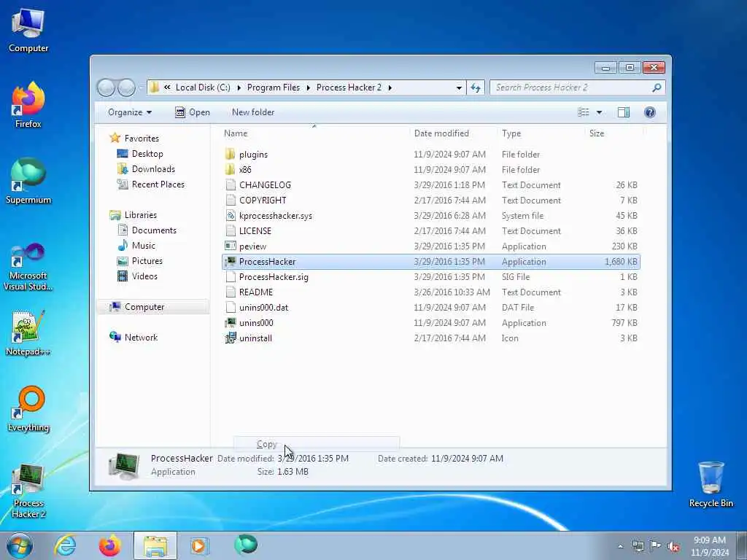The image size is (747, 560).
Task: Expand the arrow after Program Files breadcrumb
Action: point(309,87)
